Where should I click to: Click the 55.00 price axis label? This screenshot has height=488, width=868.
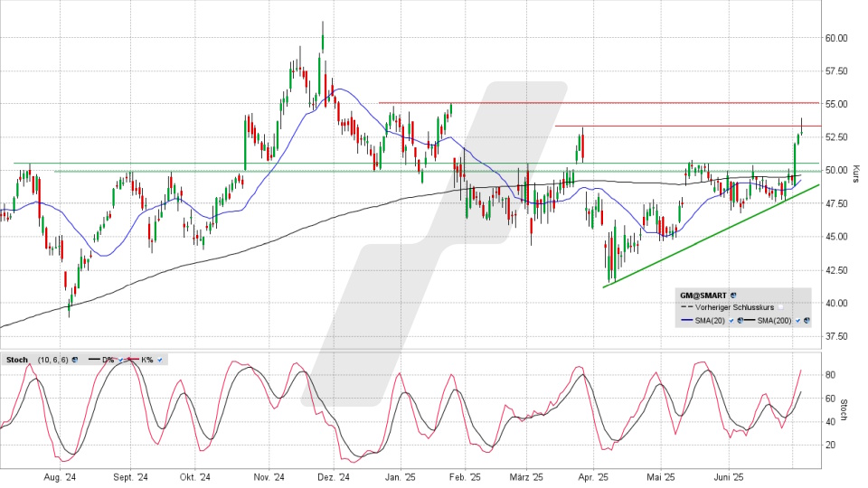coord(835,105)
